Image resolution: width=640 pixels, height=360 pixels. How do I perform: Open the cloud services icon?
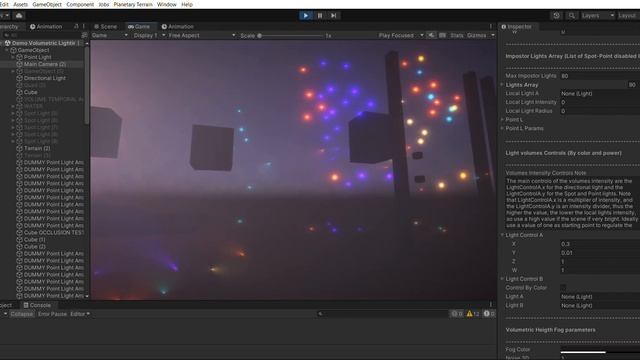tap(19, 16)
